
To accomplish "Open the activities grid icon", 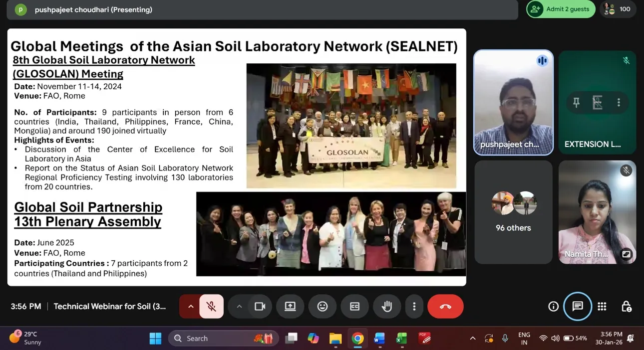I will point(602,307).
